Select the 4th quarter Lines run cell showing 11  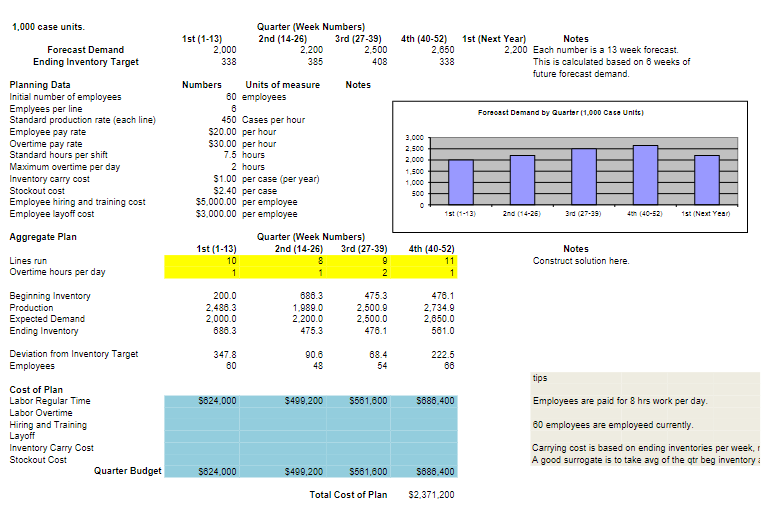tap(424, 261)
